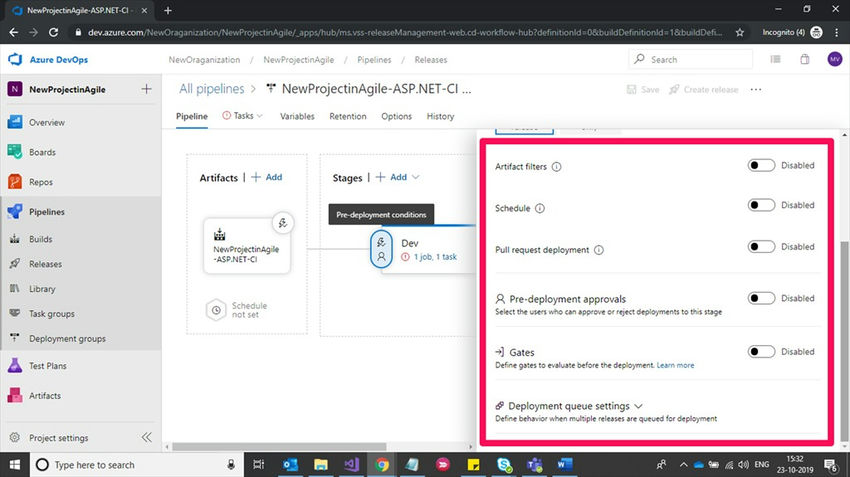This screenshot has width=850, height=477.
Task: Open Project settings gear
Action: [x=15, y=437]
